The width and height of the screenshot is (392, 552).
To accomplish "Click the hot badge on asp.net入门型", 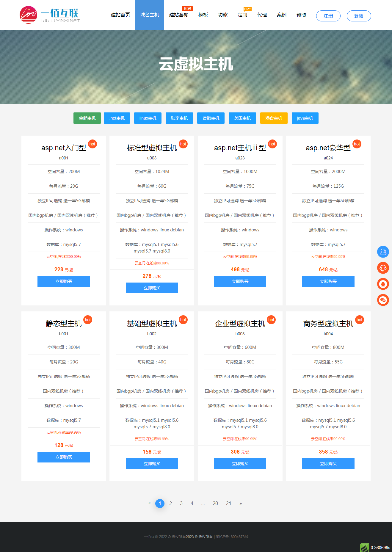I will 92,144.
